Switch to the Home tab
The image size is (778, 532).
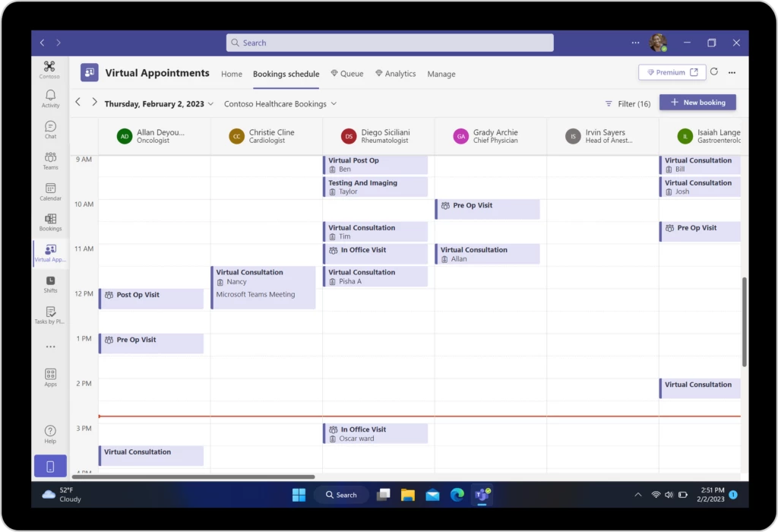232,74
